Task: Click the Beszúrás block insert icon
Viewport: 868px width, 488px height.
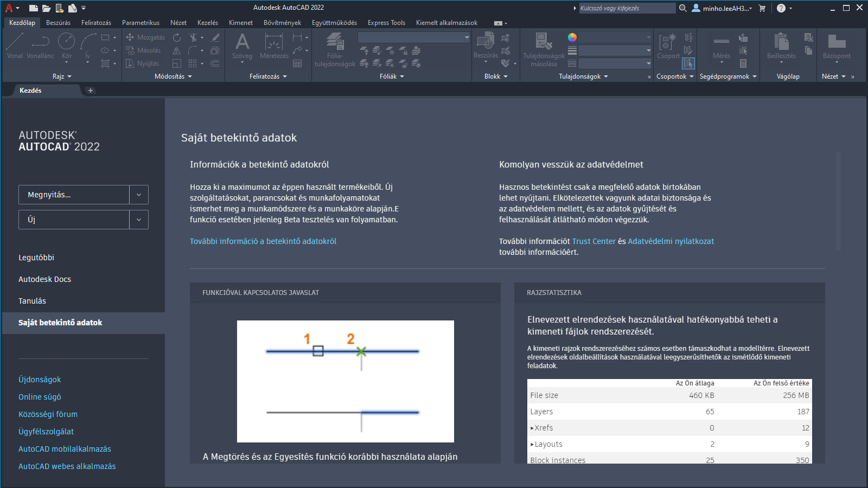Action: pos(486,41)
